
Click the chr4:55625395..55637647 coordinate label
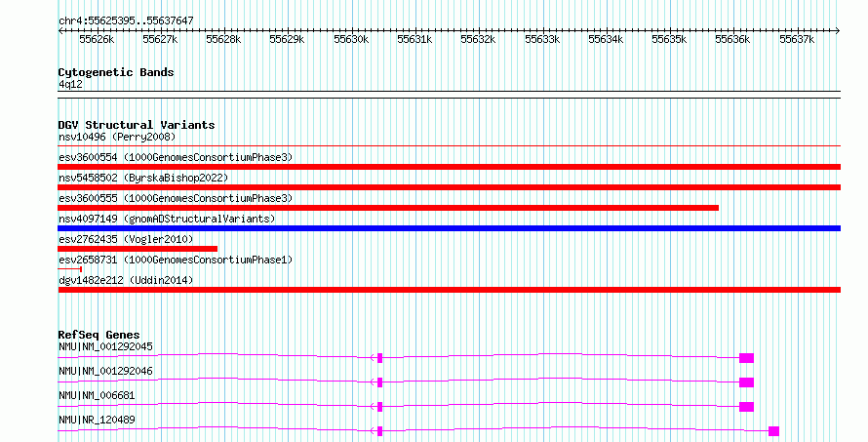click(126, 20)
